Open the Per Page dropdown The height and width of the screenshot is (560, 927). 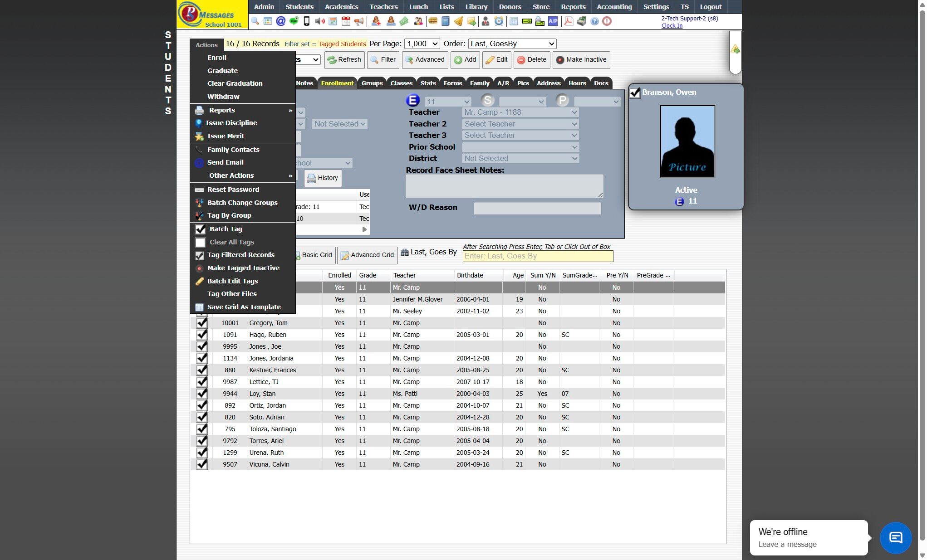422,44
